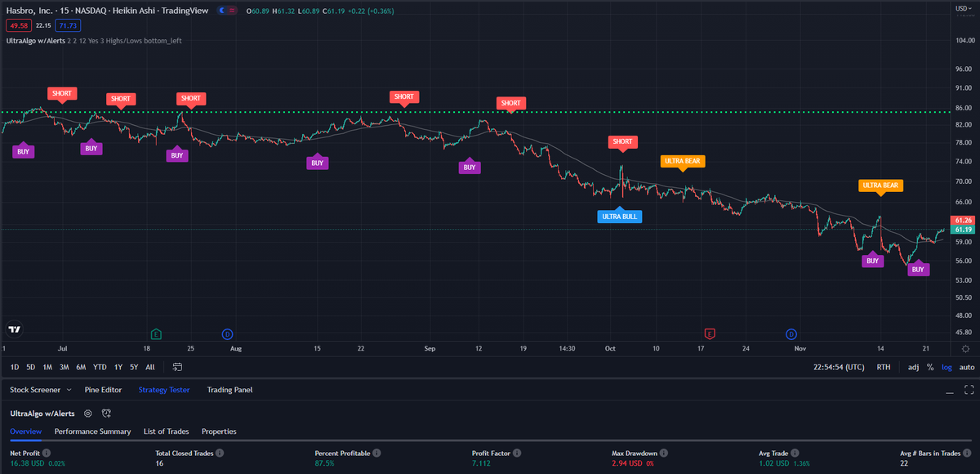Set chart range to 5Y
Image resolution: width=980 pixels, height=474 pixels.
[135, 367]
